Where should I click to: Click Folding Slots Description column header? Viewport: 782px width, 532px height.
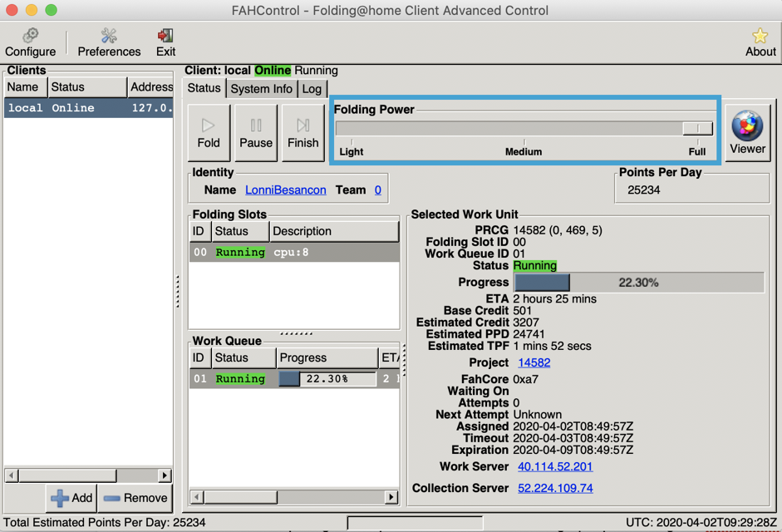click(334, 232)
